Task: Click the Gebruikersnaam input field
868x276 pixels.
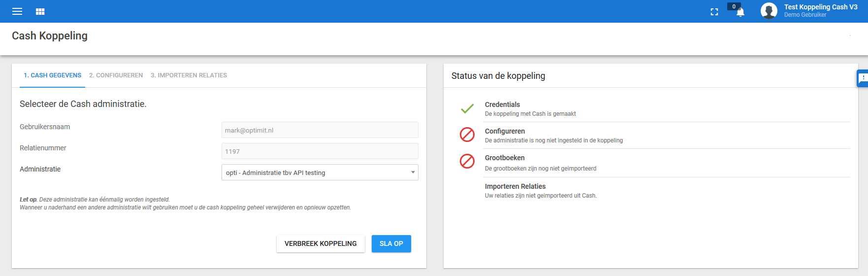Action: (x=320, y=130)
